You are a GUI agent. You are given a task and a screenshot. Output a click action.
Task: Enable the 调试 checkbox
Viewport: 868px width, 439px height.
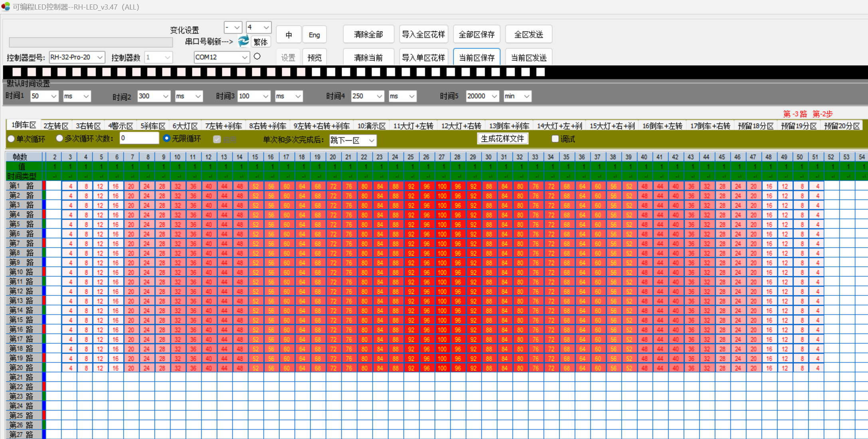pyautogui.click(x=555, y=139)
